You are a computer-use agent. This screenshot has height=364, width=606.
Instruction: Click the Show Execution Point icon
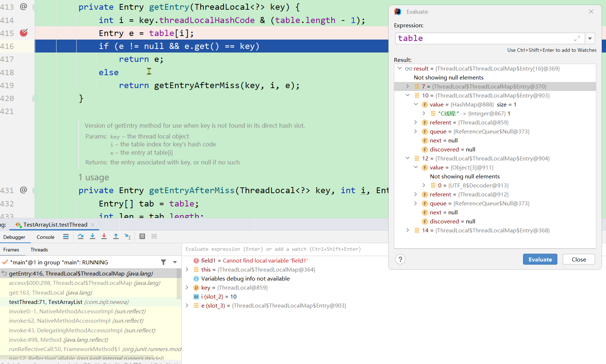coord(66,236)
